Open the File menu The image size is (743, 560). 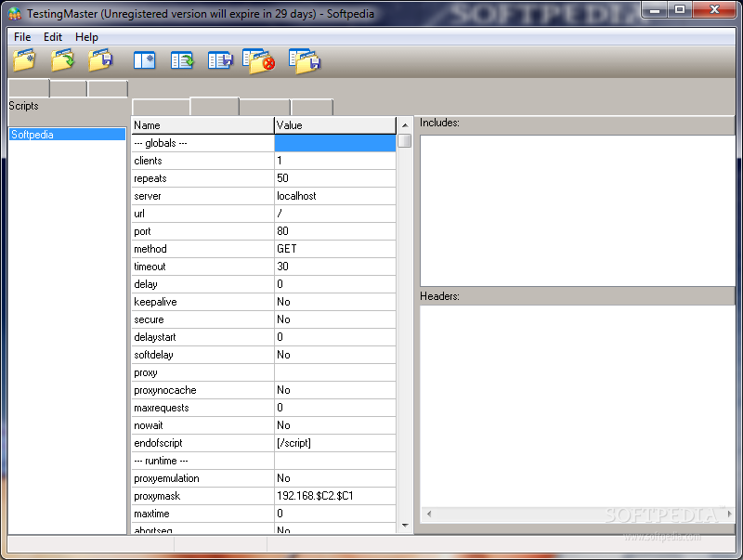click(22, 37)
